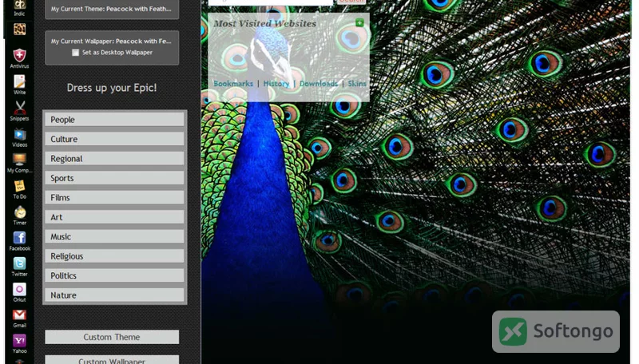Expand the People theme category

[x=114, y=120]
